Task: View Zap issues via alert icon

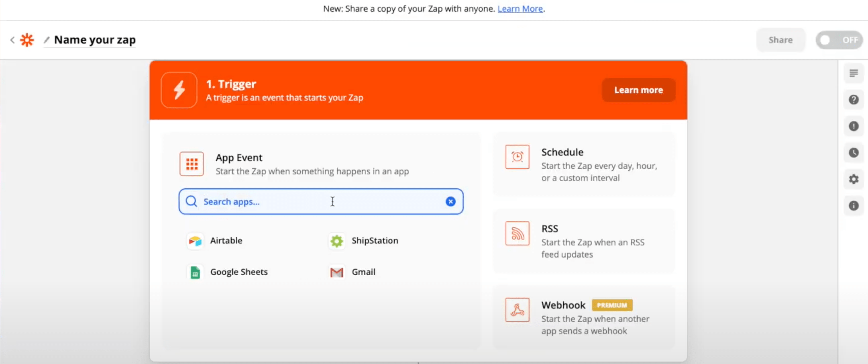Action: click(x=854, y=126)
